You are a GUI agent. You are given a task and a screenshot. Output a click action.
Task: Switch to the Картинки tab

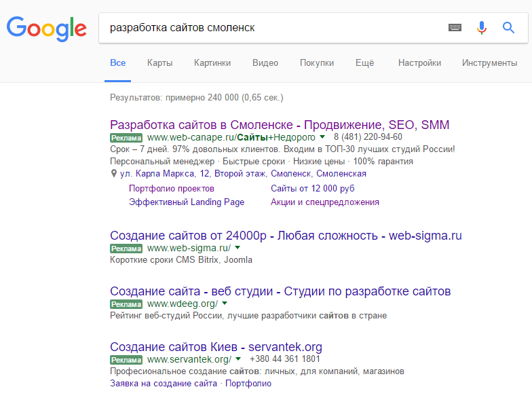pyautogui.click(x=212, y=63)
